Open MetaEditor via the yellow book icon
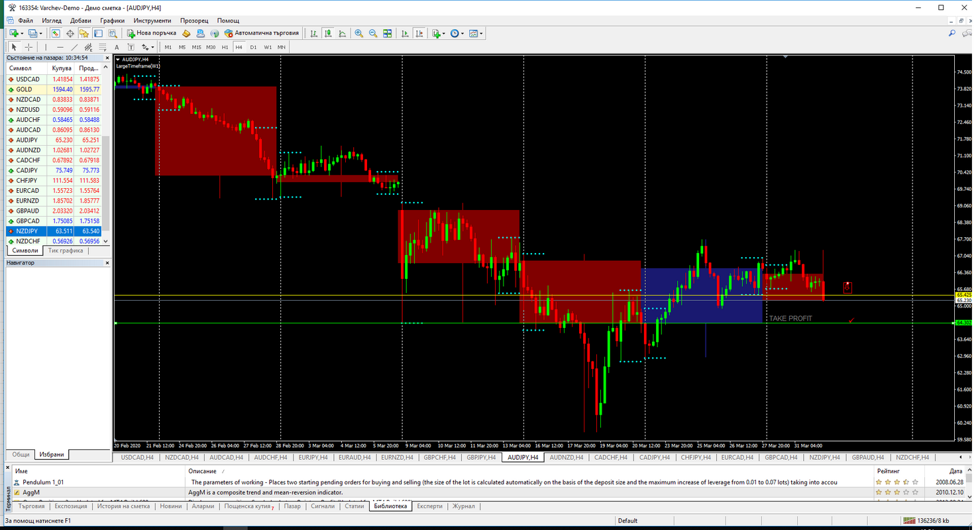The width and height of the screenshot is (980, 530). [186, 33]
